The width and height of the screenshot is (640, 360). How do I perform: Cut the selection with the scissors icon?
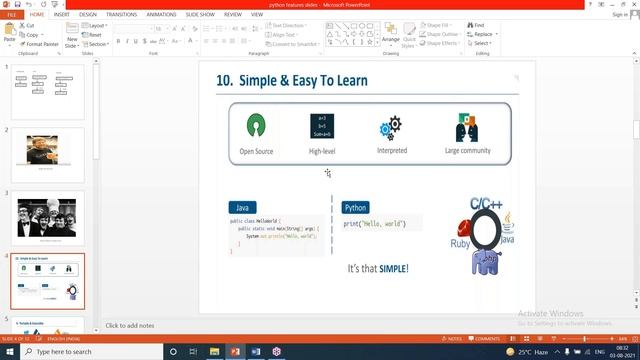(x=22, y=25)
